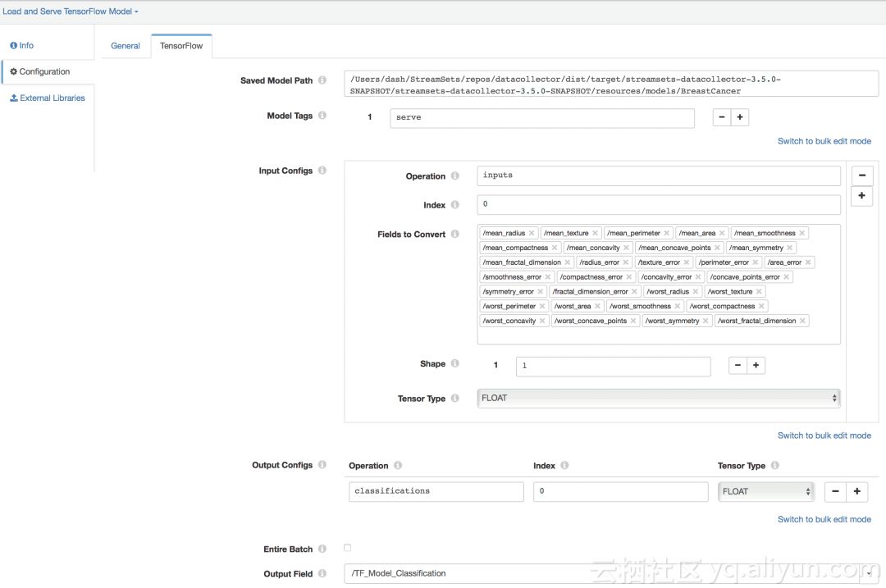This screenshot has height=588, width=886.
Task: Remove the /worst_radius field tag
Action: pos(696,291)
